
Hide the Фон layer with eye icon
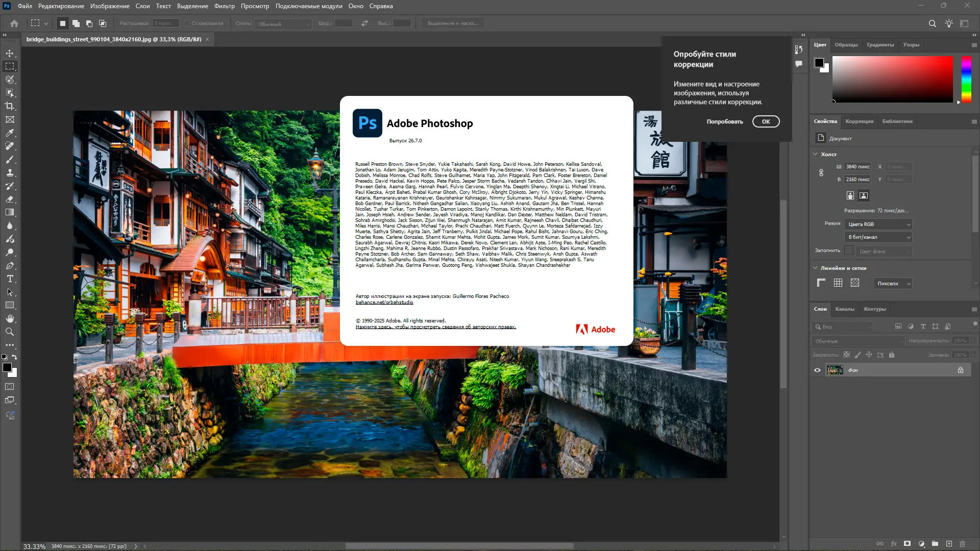(x=817, y=370)
